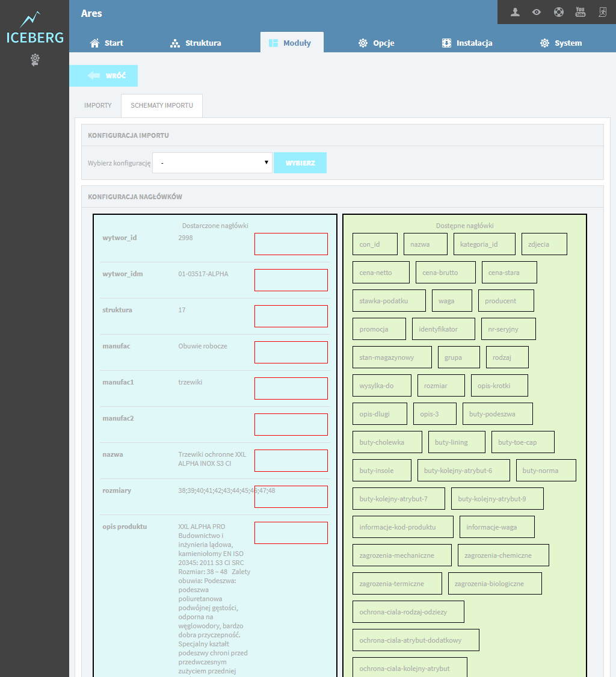The height and width of the screenshot is (677, 616).
Task: Select the producent header tag
Action: 506,300
